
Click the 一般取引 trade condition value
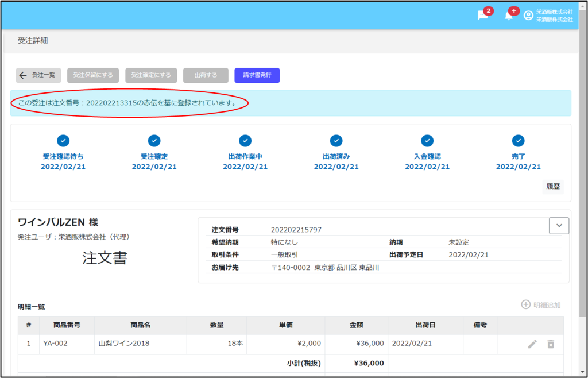(x=284, y=255)
